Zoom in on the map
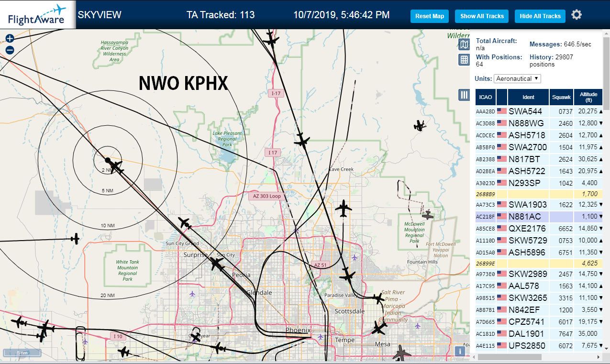 click(10, 39)
